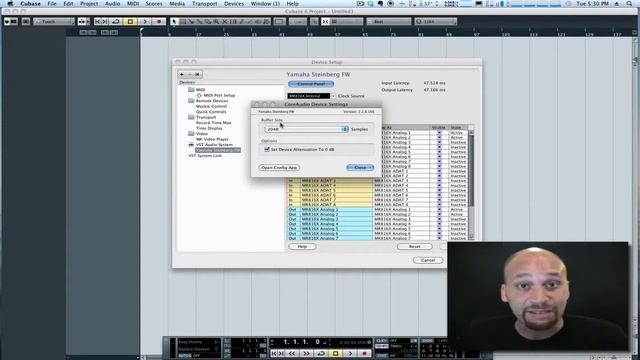Select the Color tool in toolbar
640x360 pixels.
point(266,21)
